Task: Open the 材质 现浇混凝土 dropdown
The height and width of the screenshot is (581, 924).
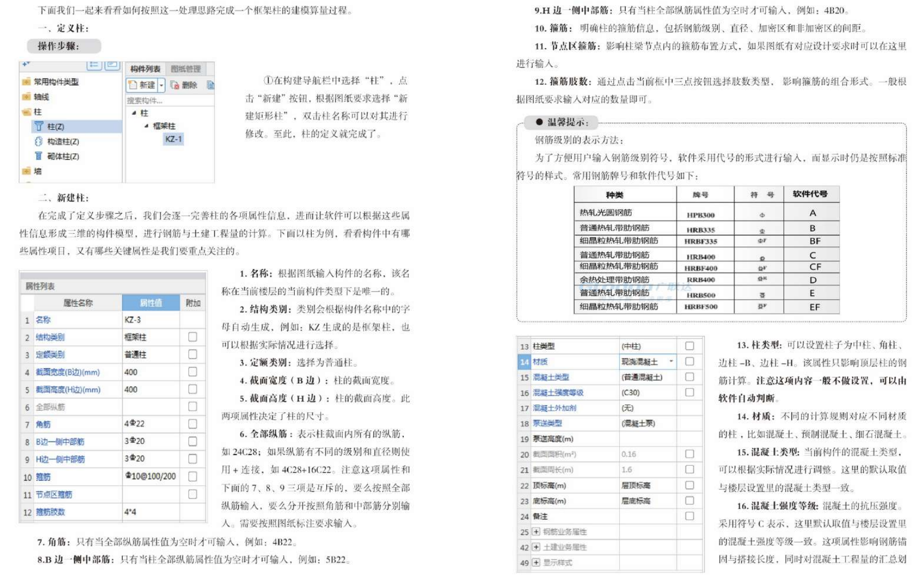Action: (x=671, y=362)
